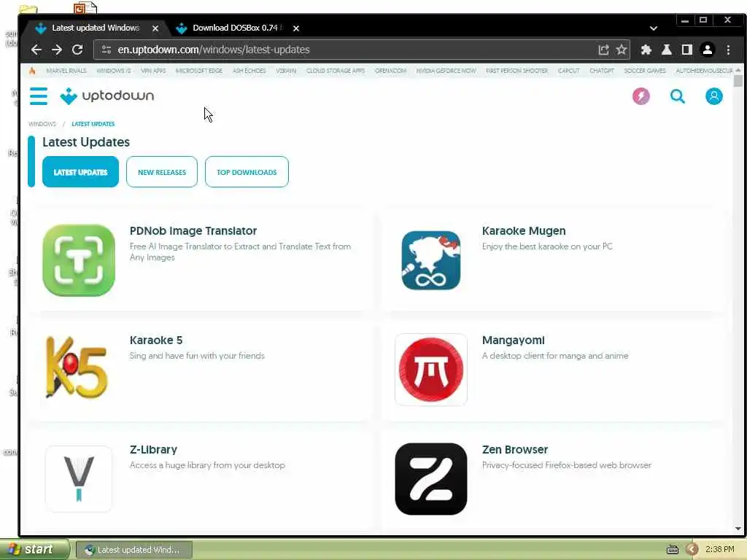747x560 pixels.
Task: Open the browser extensions puzzle icon
Action: 646,50
